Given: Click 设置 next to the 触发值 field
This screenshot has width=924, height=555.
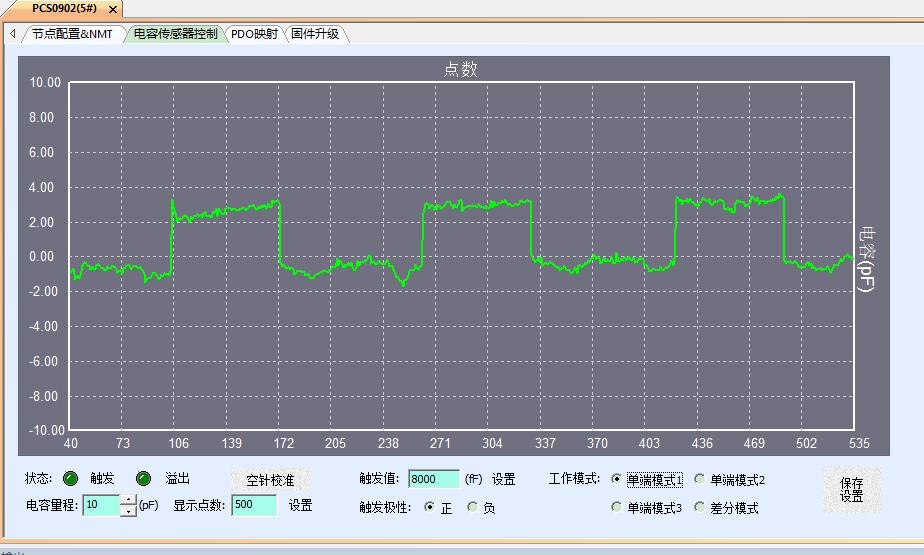Looking at the screenshot, I should 503,480.
